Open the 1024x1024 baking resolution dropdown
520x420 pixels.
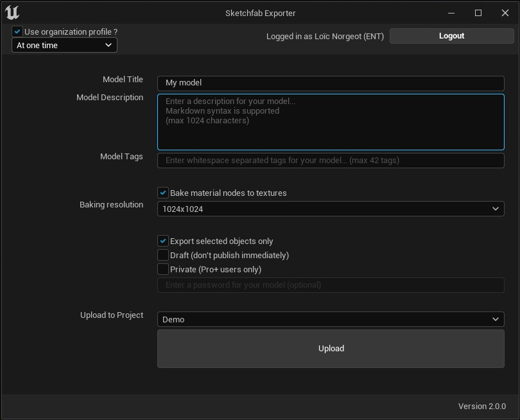click(x=331, y=209)
